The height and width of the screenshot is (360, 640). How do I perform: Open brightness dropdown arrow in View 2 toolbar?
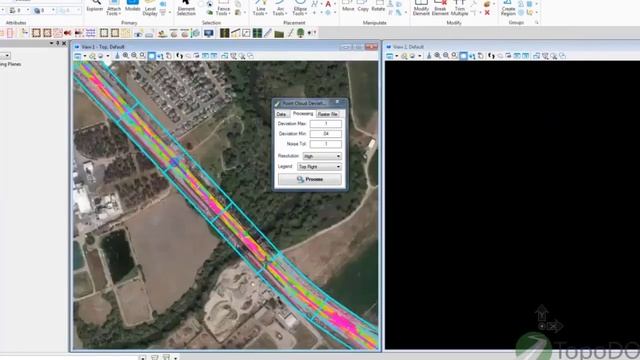pyautogui.click(x=420, y=56)
